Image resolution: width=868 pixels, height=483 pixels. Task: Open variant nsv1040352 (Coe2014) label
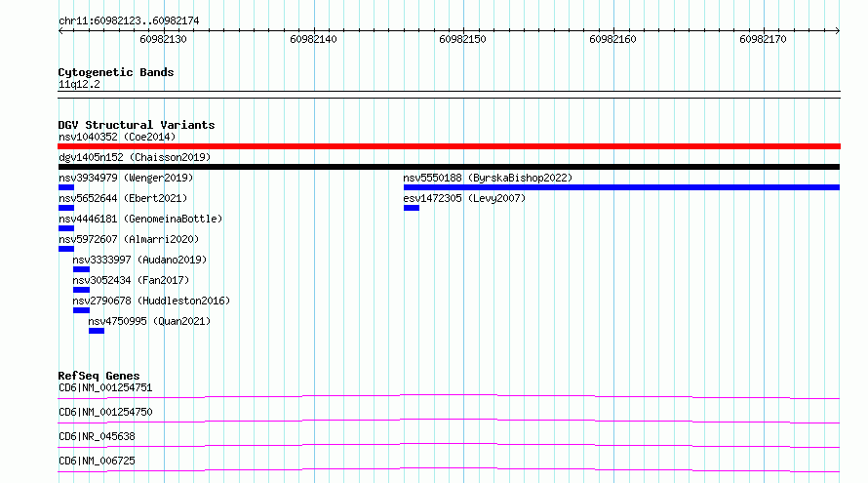coord(117,137)
